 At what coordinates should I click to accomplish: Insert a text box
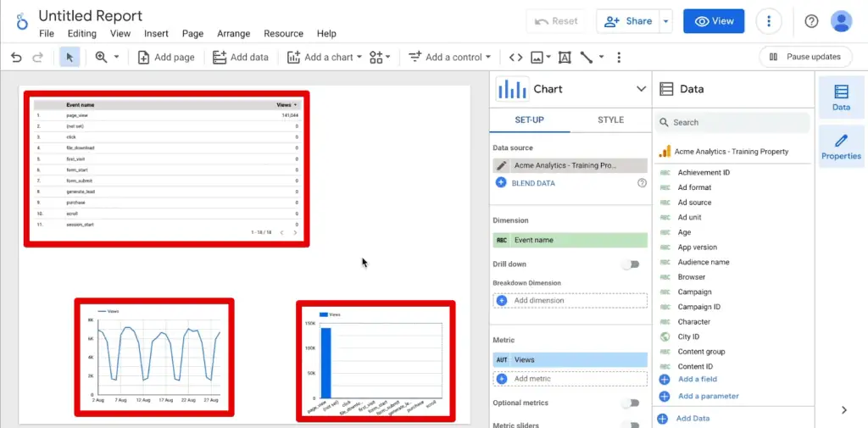[x=565, y=57]
